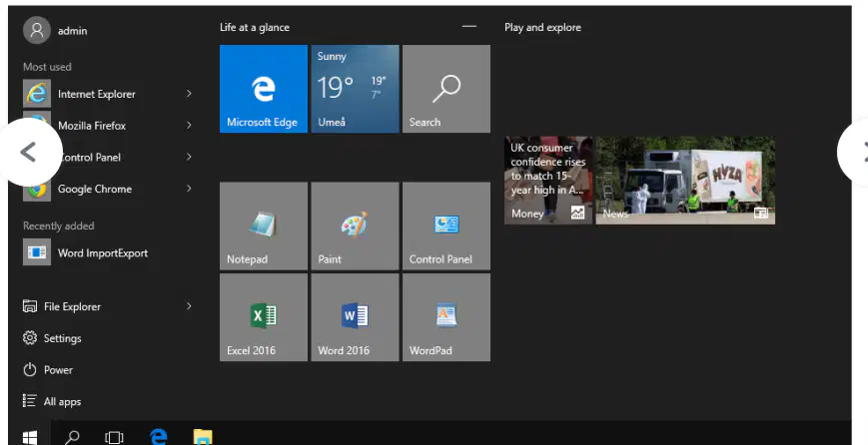
Task: Expand Internet Explorer jump list arrow
Action: tap(189, 94)
